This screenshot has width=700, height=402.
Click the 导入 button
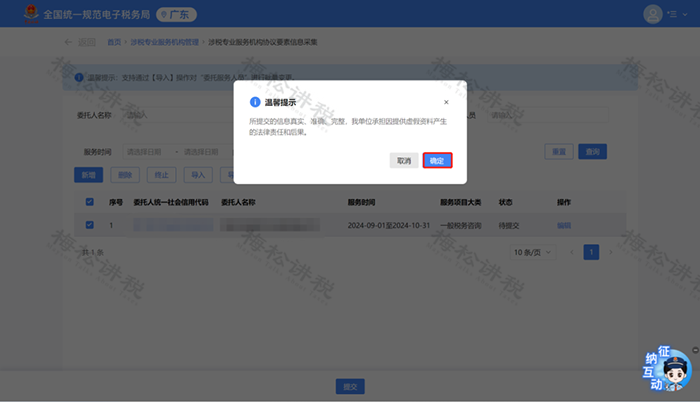click(198, 175)
